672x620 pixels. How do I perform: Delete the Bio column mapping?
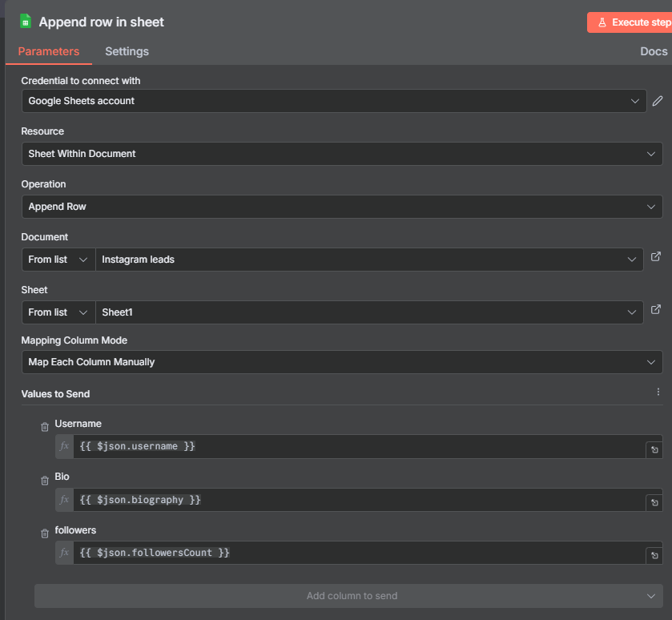(45, 481)
